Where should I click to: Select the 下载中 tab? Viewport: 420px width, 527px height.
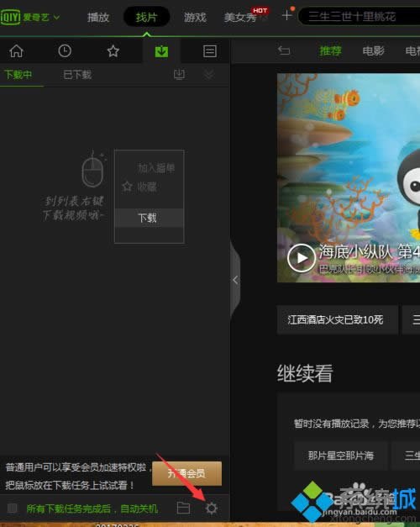pyautogui.click(x=18, y=74)
